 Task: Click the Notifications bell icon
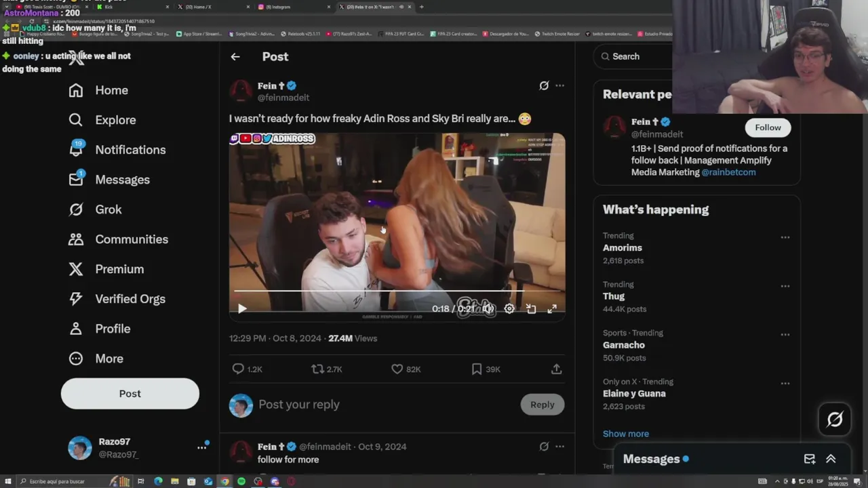(76, 150)
